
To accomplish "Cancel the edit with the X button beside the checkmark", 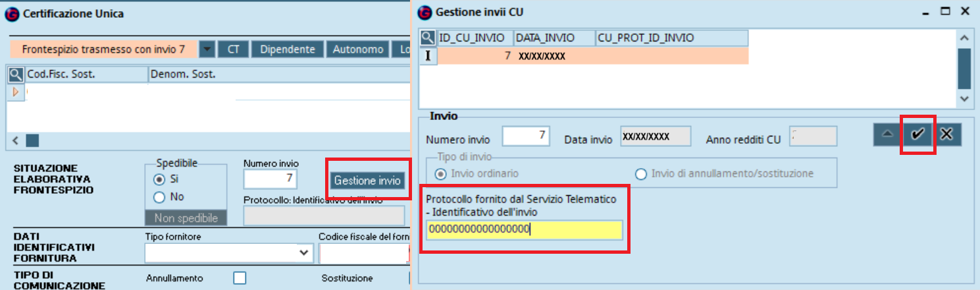I will pos(946,134).
